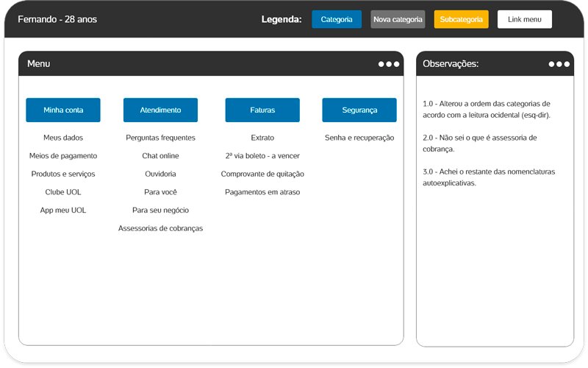Open Comprovante de quitação link
588x368 pixels.
262,174
